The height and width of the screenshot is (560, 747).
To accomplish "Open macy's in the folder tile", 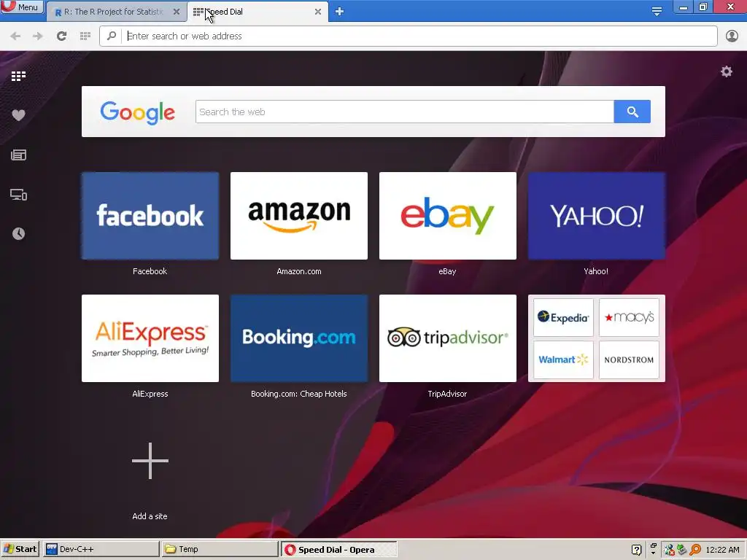I will 629,317.
